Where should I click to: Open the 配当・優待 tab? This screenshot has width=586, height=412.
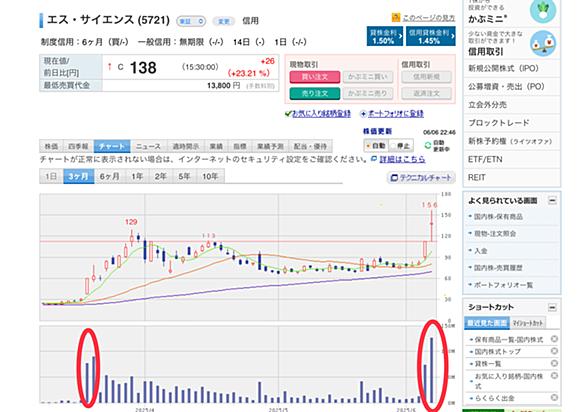[310, 146]
